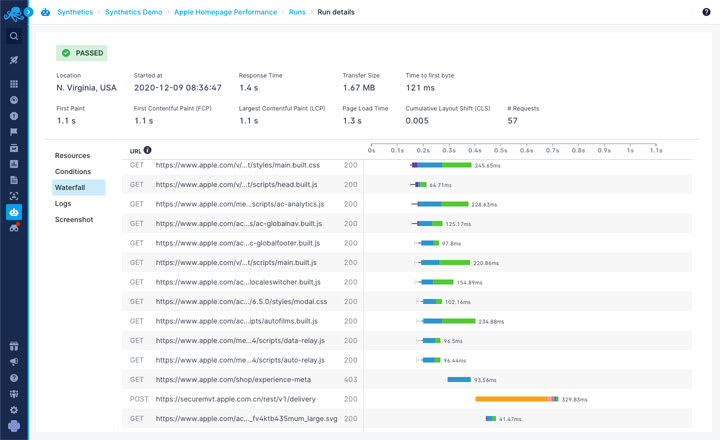Click the Response Time value 1.4 s
The image size is (720, 440).
point(248,88)
